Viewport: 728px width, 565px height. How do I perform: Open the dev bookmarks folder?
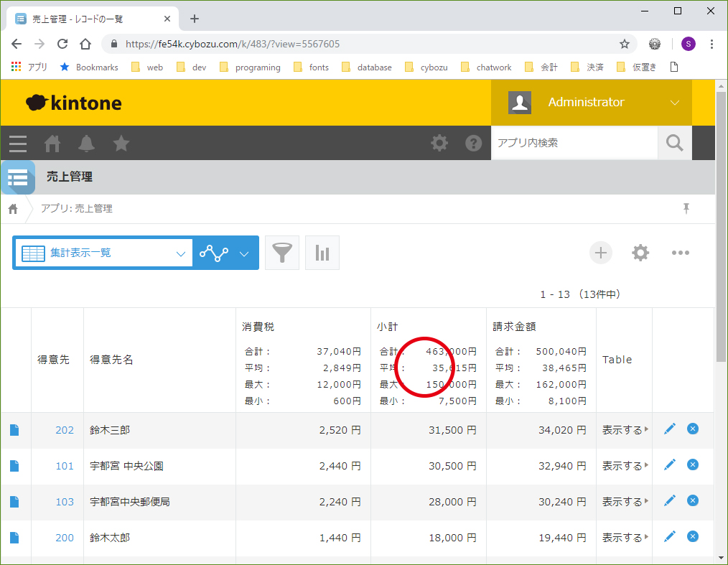(x=191, y=67)
